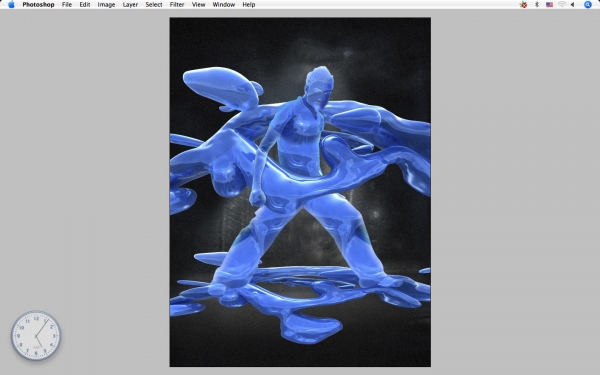The height and width of the screenshot is (375, 600).
Task: Open the Image menu
Action: [x=106, y=5]
